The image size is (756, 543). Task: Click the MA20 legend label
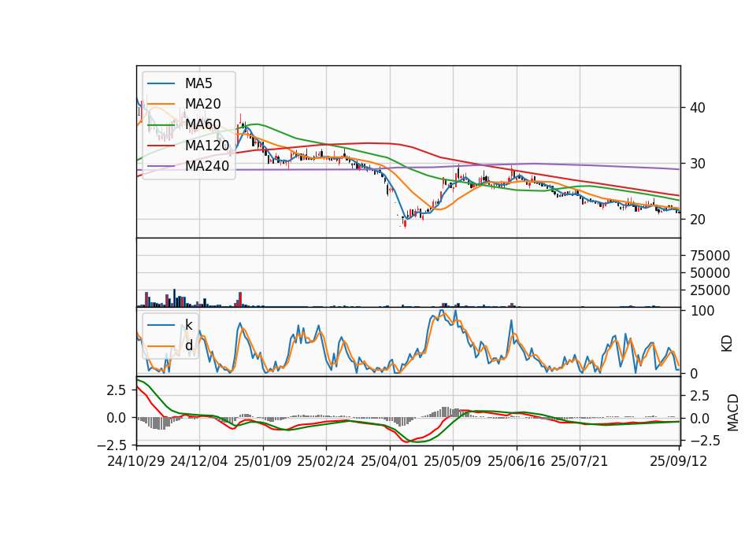tap(202, 104)
